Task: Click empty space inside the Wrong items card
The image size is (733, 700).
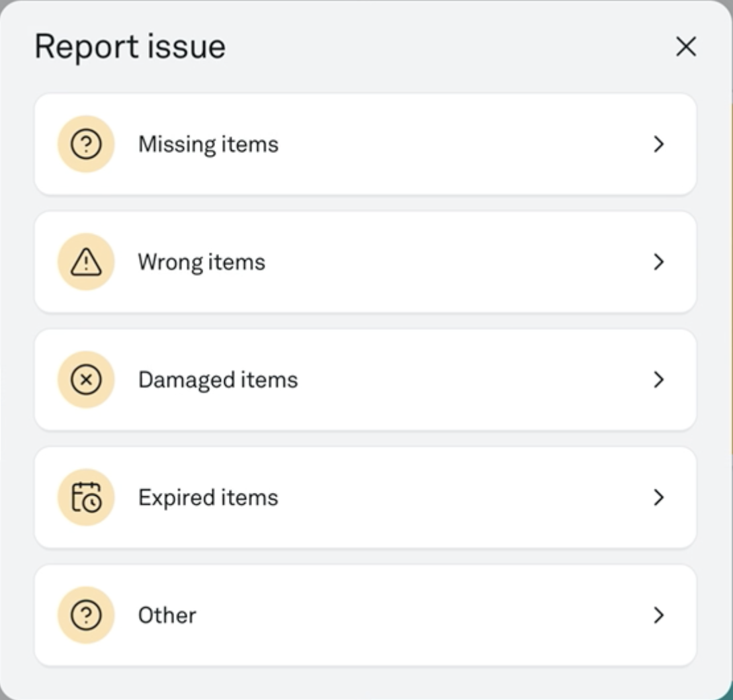Action: (x=468, y=262)
